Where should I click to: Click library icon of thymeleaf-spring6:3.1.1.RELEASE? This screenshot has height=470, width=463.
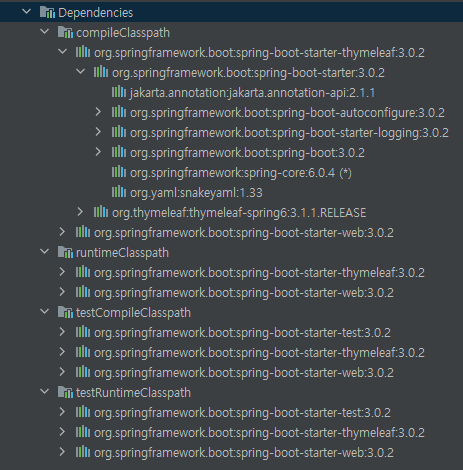point(101,212)
